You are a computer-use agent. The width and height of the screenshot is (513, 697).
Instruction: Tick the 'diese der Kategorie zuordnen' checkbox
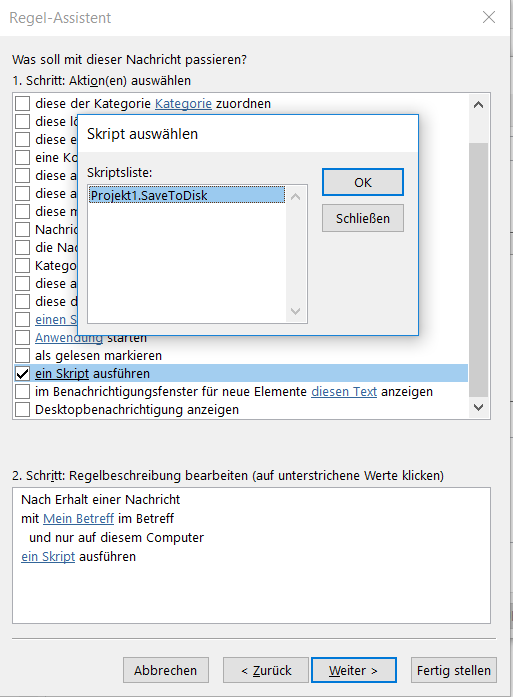click(22, 104)
